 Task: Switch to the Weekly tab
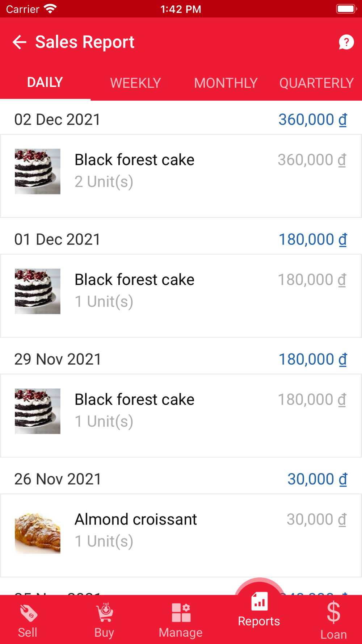pos(135,83)
